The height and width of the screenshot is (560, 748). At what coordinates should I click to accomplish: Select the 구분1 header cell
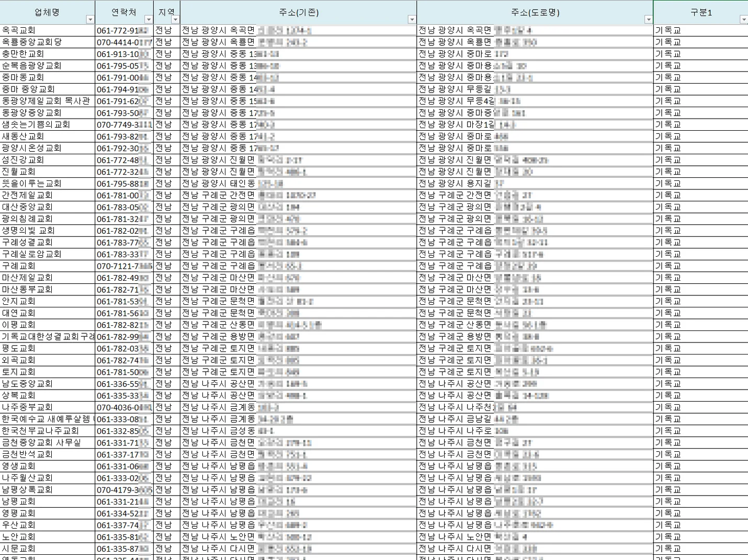coord(701,13)
